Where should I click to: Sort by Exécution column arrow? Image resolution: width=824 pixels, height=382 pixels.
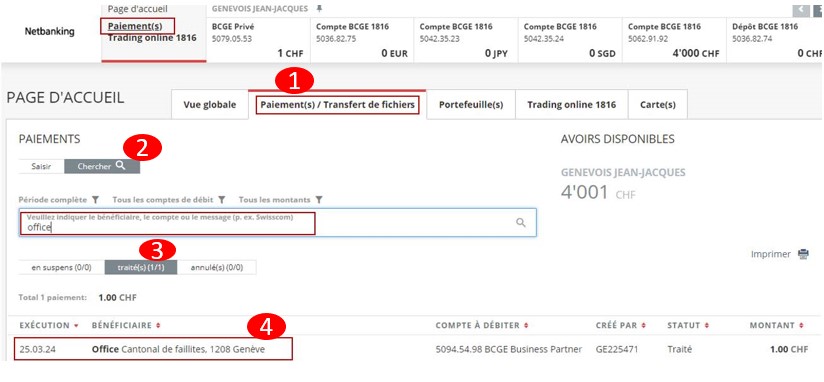[76, 326]
